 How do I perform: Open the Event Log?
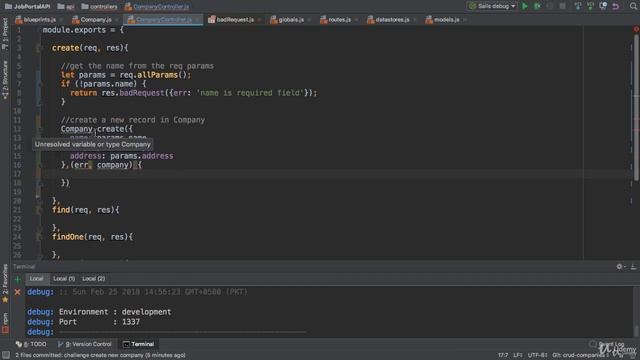pyautogui.click(x=607, y=344)
